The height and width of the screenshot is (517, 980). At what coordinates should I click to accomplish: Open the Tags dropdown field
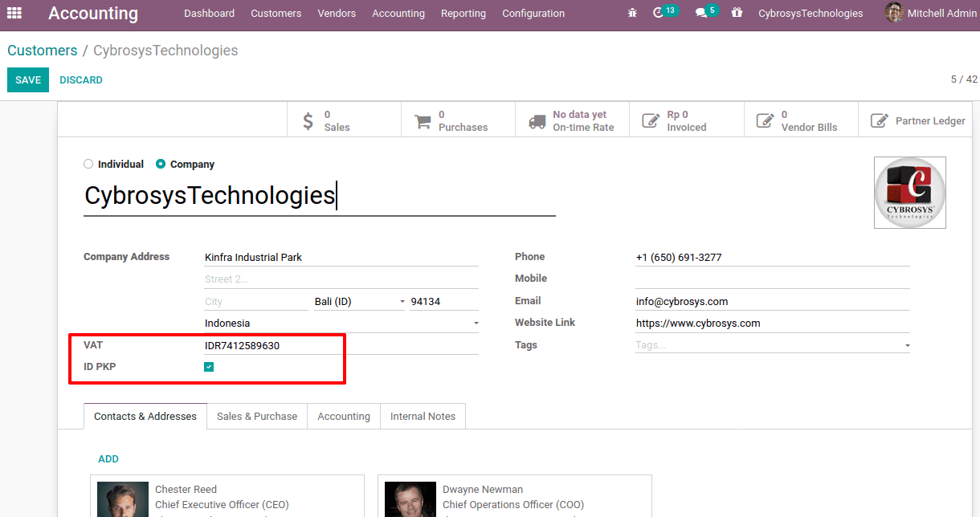click(x=773, y=345)
